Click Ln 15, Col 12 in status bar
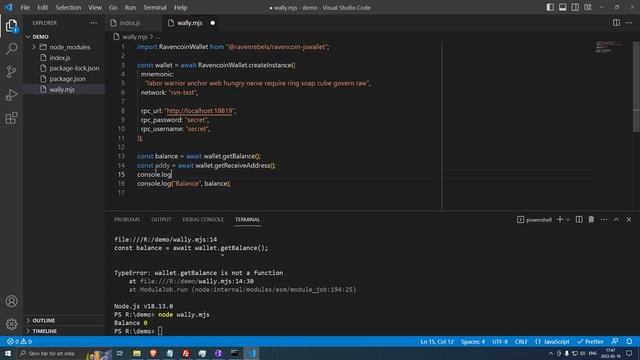The height and width of the screenshot is (360, 640). pyautogui.click(x=437, y=342)
